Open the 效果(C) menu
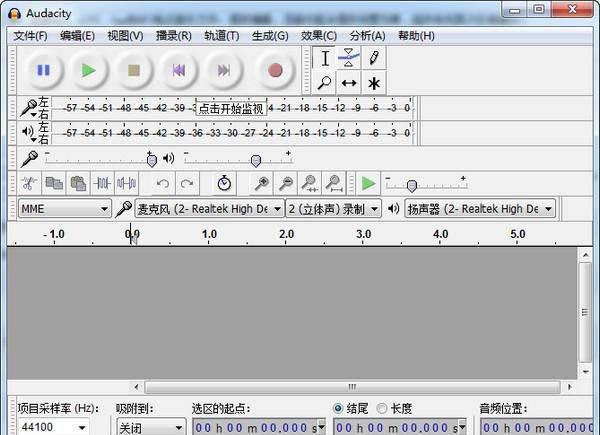This screenshot has height=435, width=600. click(319, 36)
